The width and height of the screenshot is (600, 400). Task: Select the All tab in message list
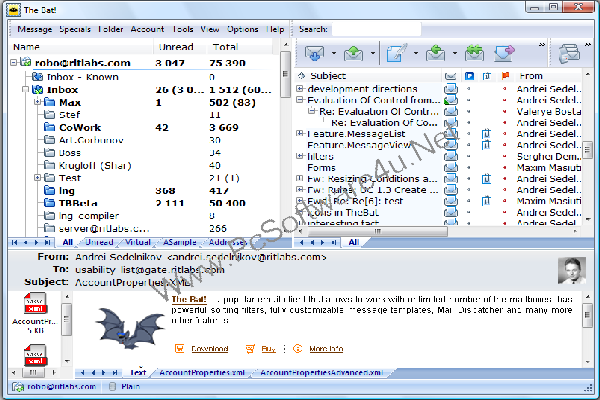[x=354, y=242]
